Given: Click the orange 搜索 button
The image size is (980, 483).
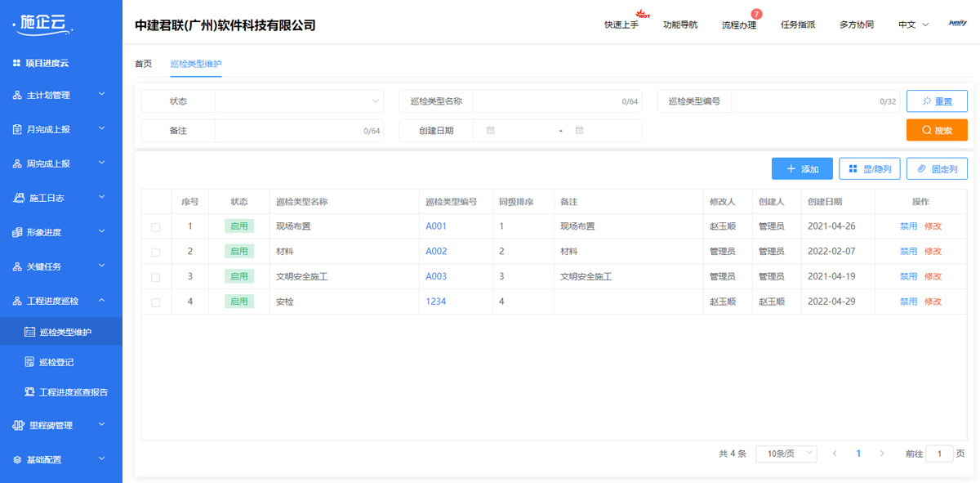Looking at the screenshot, I should (x=937, y=130).
